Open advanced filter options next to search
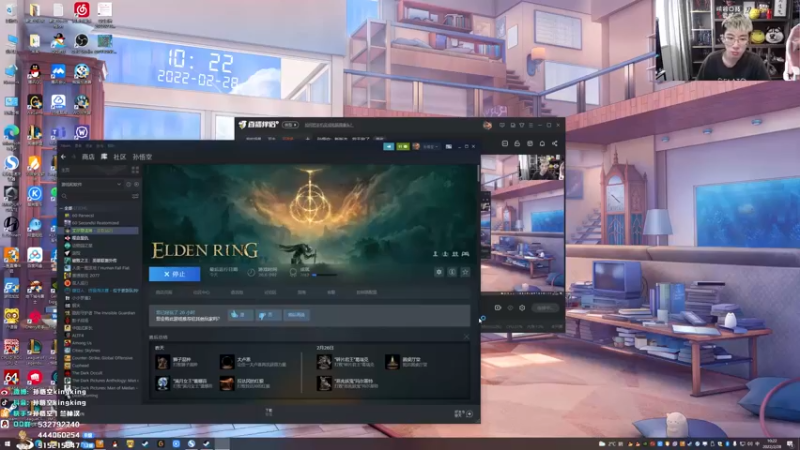 [135, 196]
